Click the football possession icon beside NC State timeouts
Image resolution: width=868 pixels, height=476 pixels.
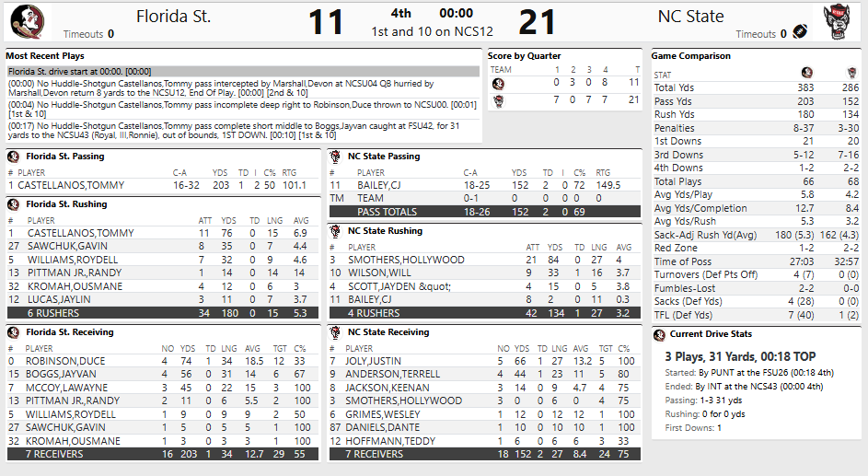pyautogui.click(x=799, y=33)
